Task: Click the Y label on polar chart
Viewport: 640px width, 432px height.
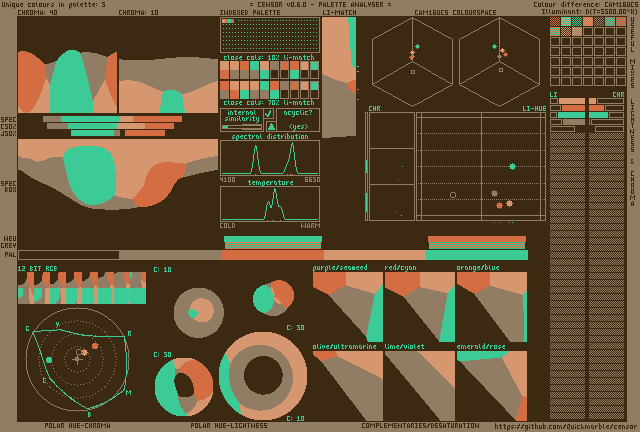Action: pos(58,324)
